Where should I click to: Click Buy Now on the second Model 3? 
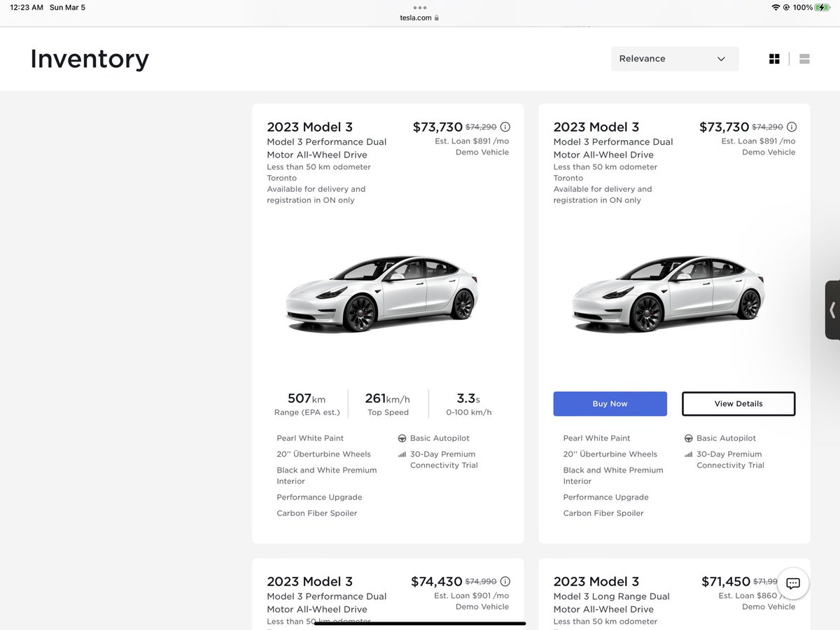pos(610,403)
